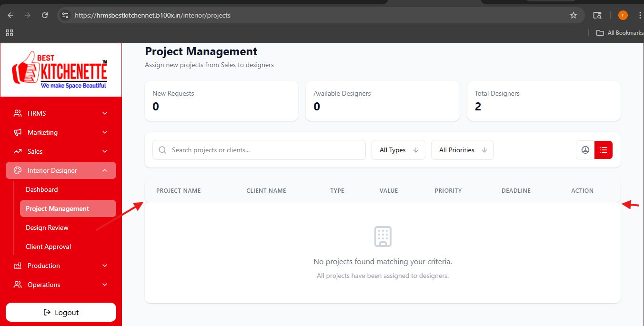Collapse the Interior Designer menu chevron
Screen dimensions: 644x326
pyautogui.click(x=105, y=170)
